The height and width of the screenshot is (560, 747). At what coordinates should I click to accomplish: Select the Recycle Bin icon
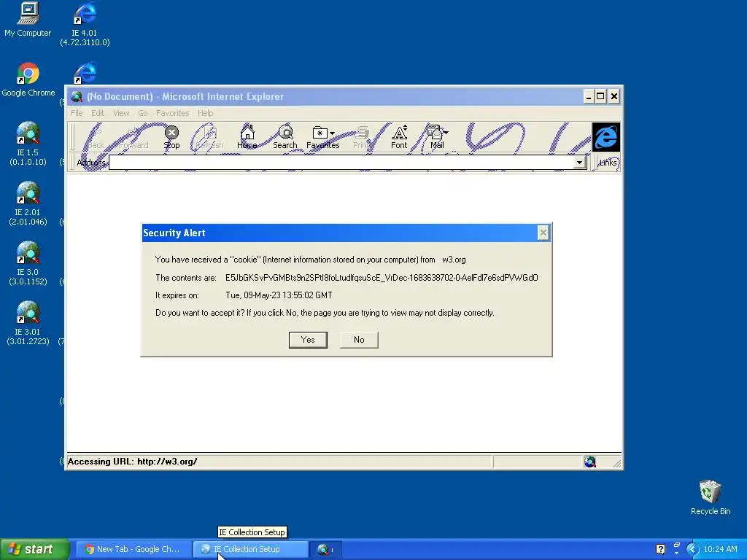click(711, 497)
